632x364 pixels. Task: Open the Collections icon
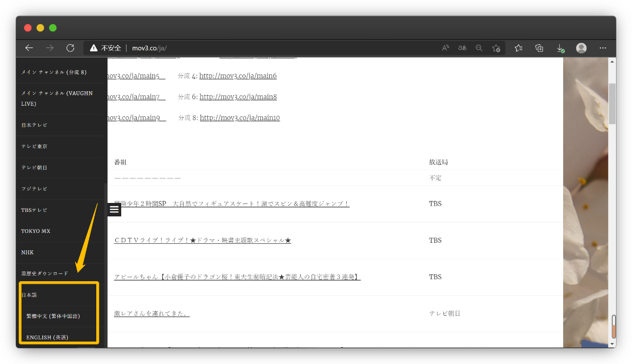539,48
